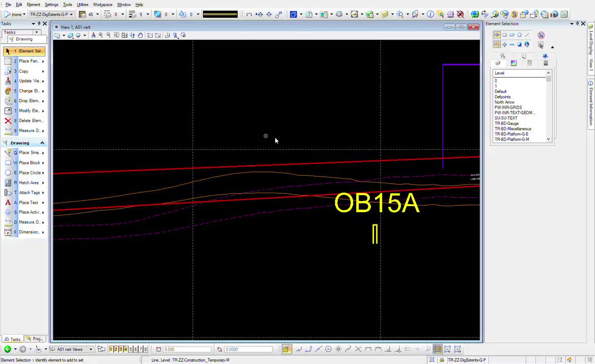Viewport: 595px width, 364px height.
Task: Click the Center snap icon in bottom bar
Action: 328,349
